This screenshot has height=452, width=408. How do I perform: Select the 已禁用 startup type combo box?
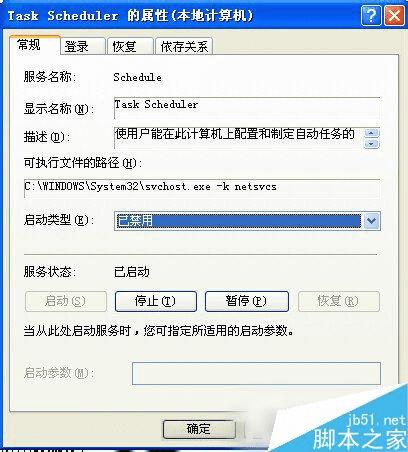click(247, 221)
